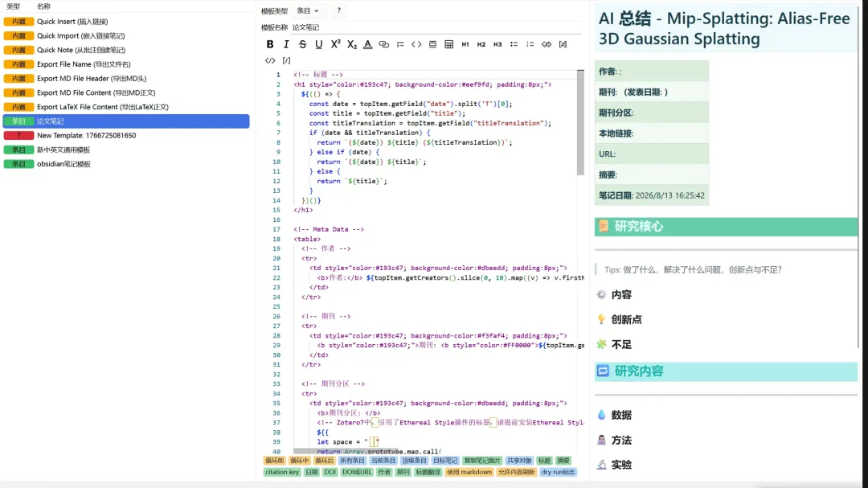This screenshot has width=868, height=488.
Task: Open the 模板类型 dropdown showing 条目
Action: tap(308, 10)
